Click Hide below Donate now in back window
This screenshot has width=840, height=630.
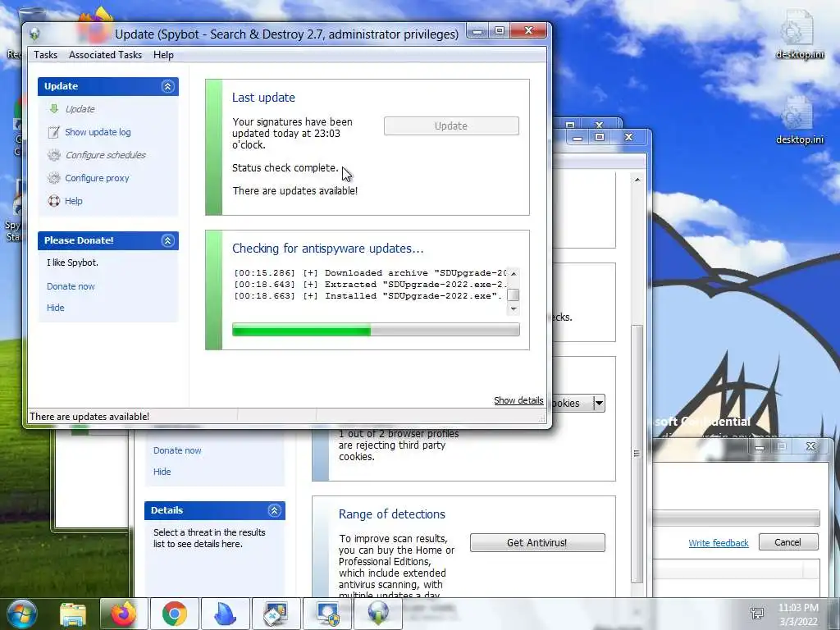pos(162,472)
